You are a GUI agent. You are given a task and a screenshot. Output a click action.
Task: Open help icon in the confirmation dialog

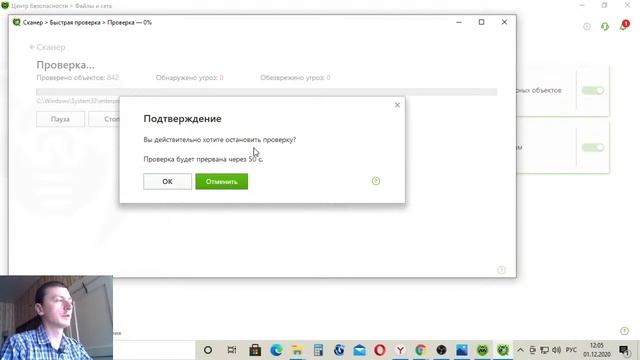click(376, 181)
